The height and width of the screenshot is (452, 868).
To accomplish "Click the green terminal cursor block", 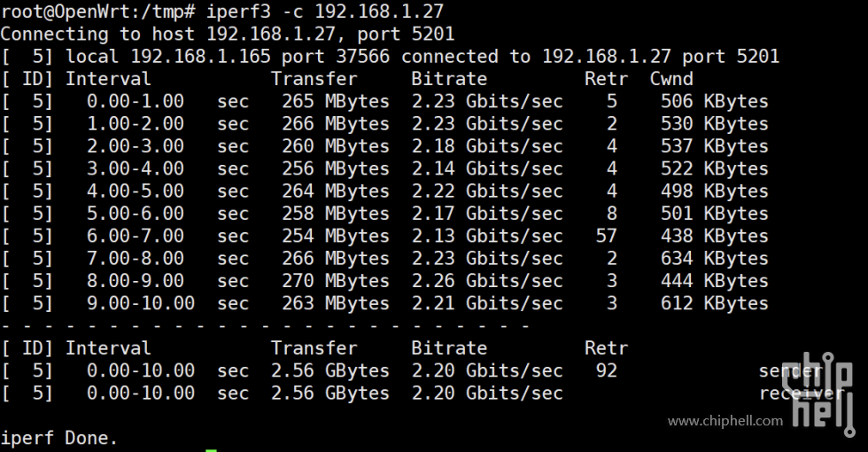I will pyautogui.click(x=211, y=450).
